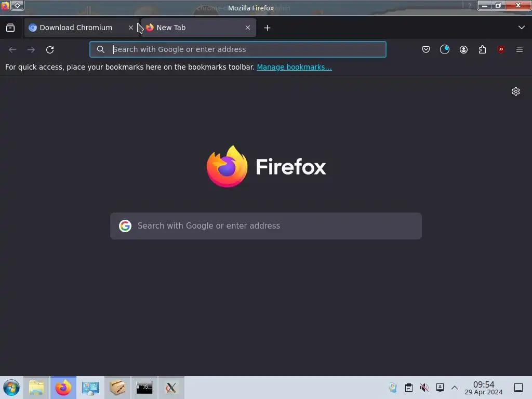Activate Firefox in the taskbar

(63, 388)
